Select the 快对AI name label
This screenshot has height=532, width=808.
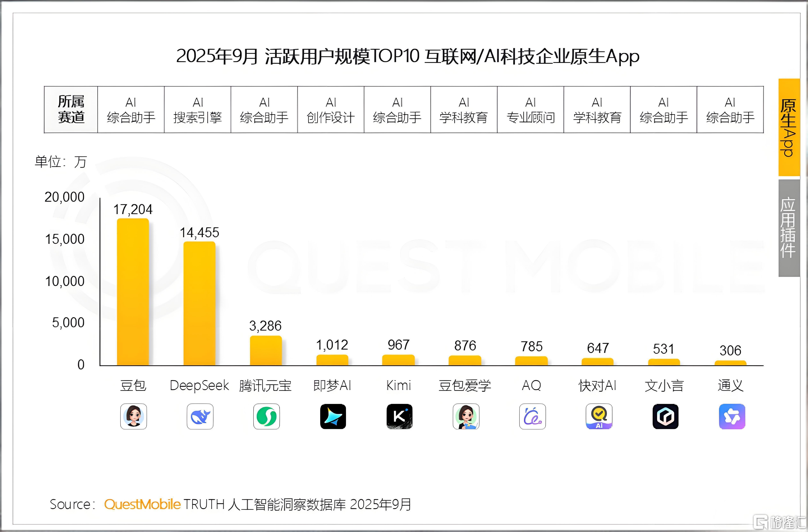[598, 386]
